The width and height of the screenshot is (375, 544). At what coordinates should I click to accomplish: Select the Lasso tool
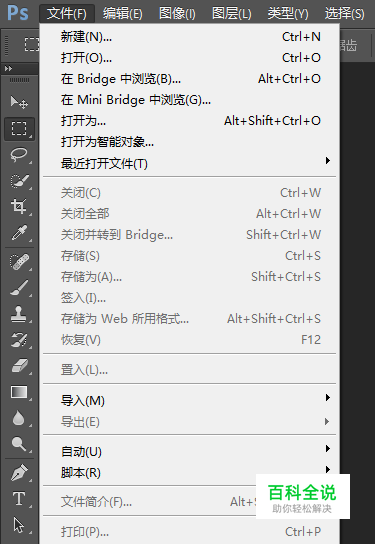pyautogui.click(x=19, y=155)
